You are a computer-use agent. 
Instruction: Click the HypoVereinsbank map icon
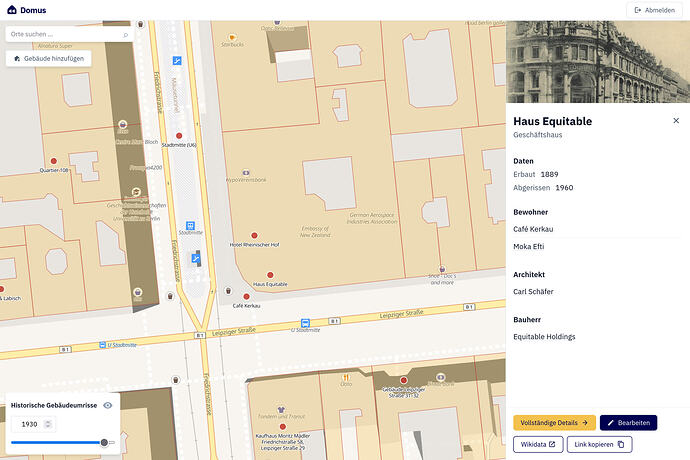click(246, 173)
